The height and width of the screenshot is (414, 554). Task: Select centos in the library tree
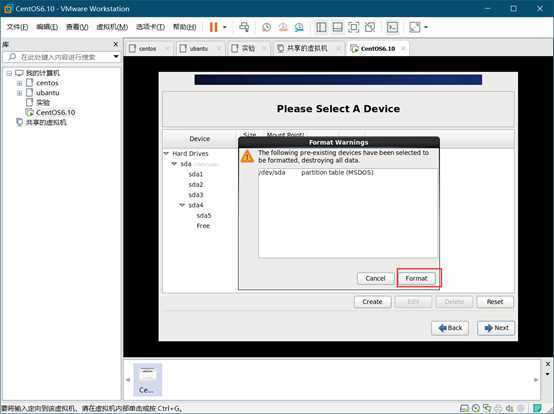(47, 83)
